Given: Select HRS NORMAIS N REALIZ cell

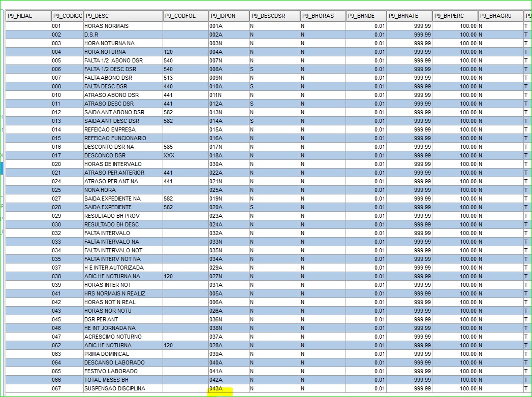Looking at the screenshot, I should point(123,294).
